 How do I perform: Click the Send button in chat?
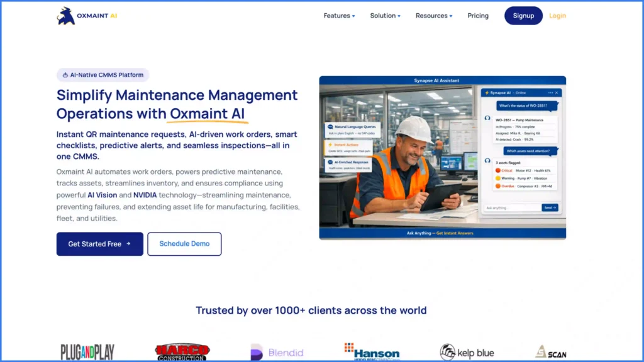550,207
